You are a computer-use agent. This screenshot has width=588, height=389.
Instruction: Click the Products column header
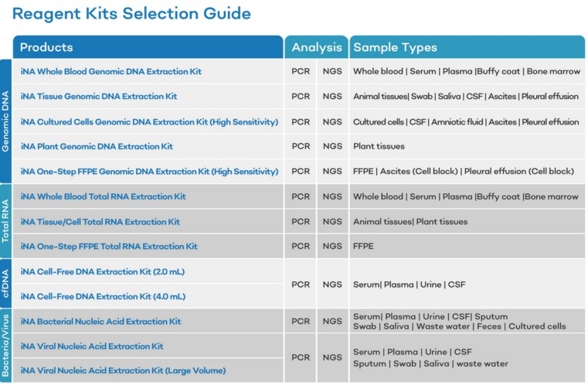[x=46, y=47]
